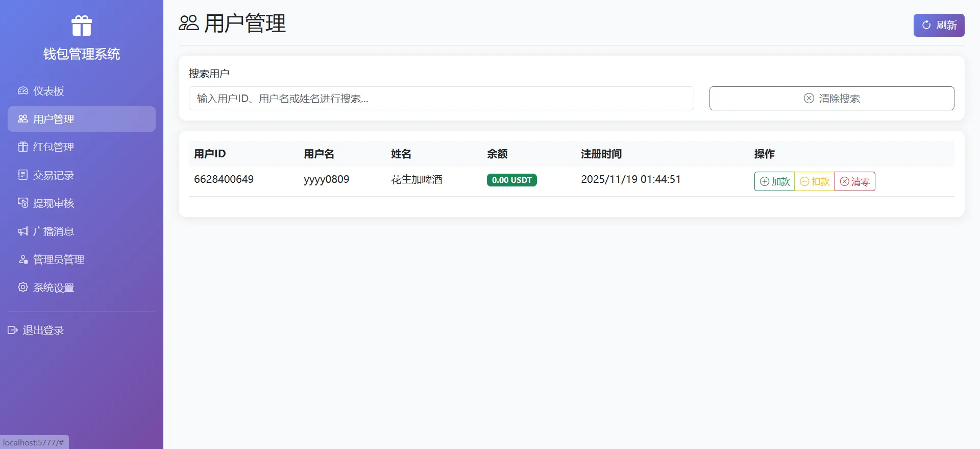Click registration time 2025/11/19 01:44:51
Screen dimensions: 980x449
(x=631, y=179)
